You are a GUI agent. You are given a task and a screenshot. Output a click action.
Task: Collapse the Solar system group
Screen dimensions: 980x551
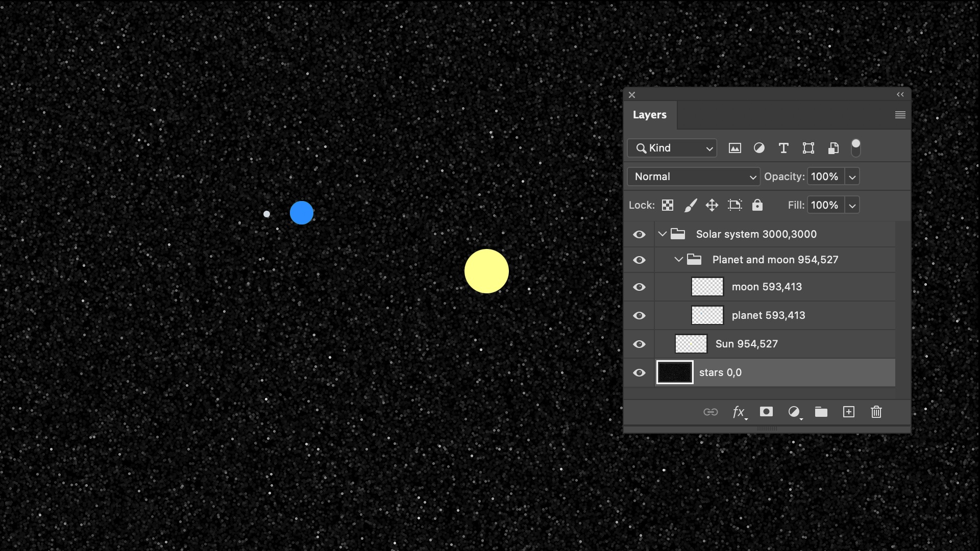click(663, 234)
